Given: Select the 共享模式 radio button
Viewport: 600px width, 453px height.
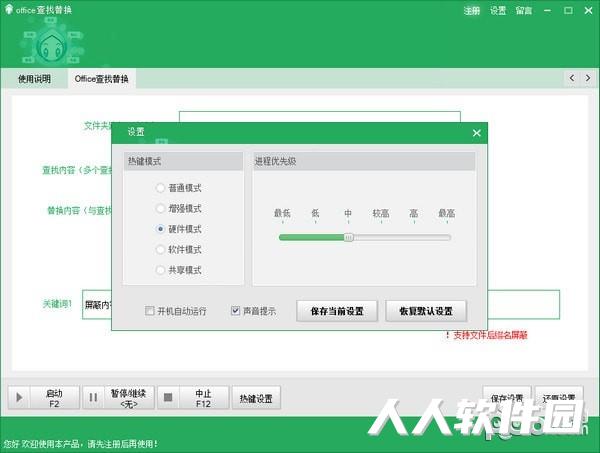Looking at the screenshot, I should pyautogui.click(x=160, y=270).
